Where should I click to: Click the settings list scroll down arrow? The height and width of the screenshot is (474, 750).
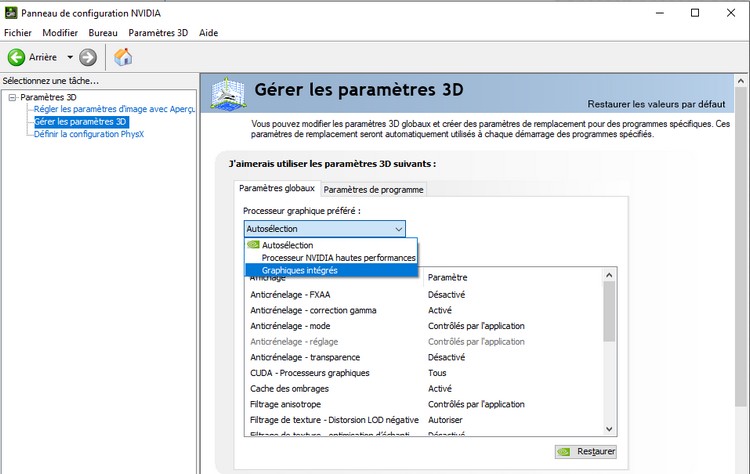(609, 429)
